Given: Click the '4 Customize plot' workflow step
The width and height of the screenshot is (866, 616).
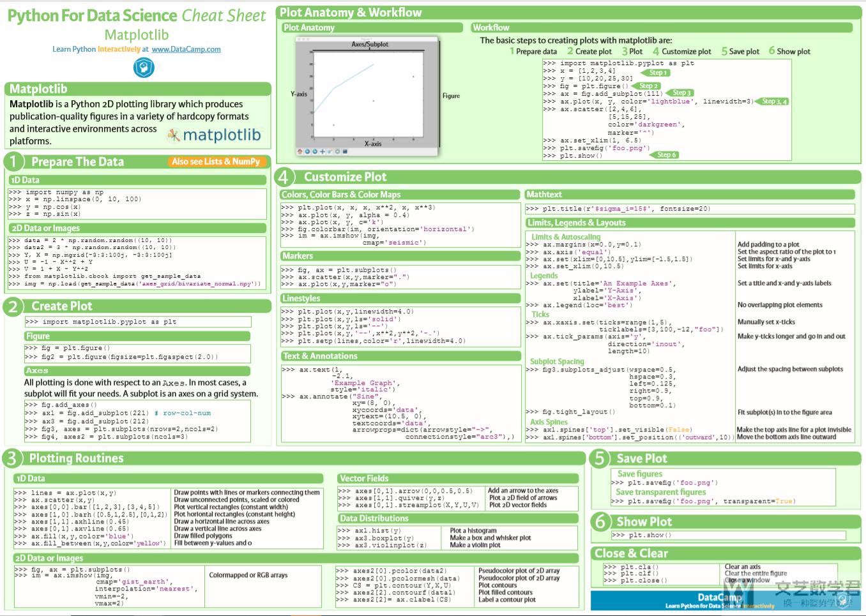Looking at the screenshot, I should coord(681,51).
